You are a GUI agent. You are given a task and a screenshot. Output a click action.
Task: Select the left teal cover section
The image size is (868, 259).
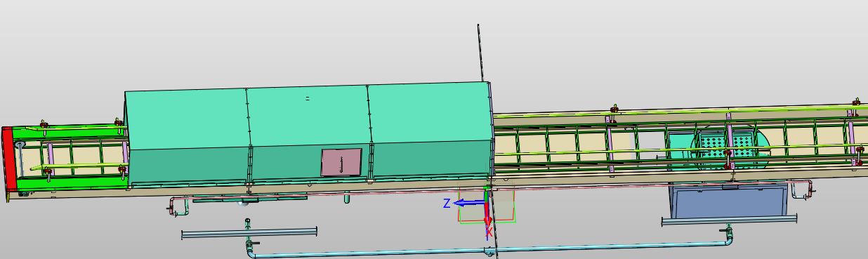(188, 138)
